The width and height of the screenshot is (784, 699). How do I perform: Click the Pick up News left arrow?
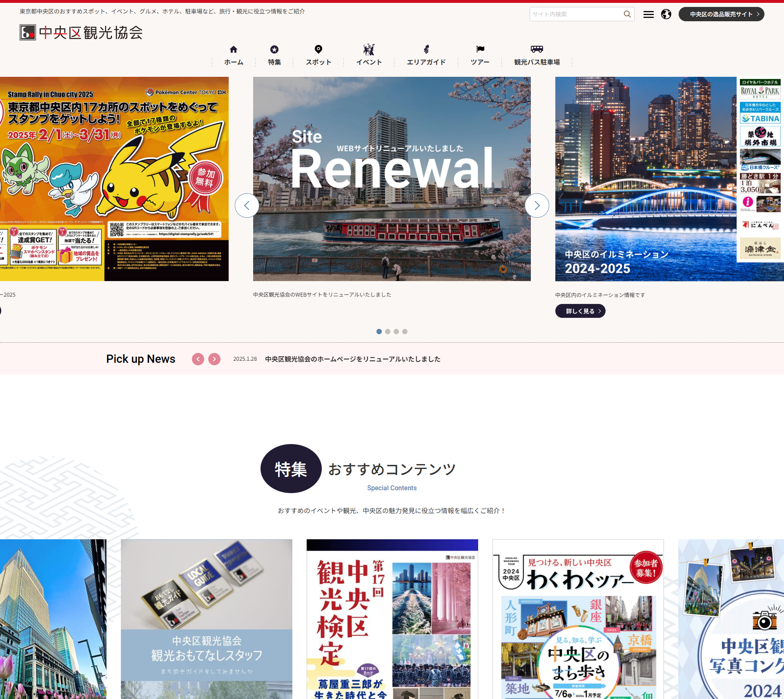tap(198, 358)
